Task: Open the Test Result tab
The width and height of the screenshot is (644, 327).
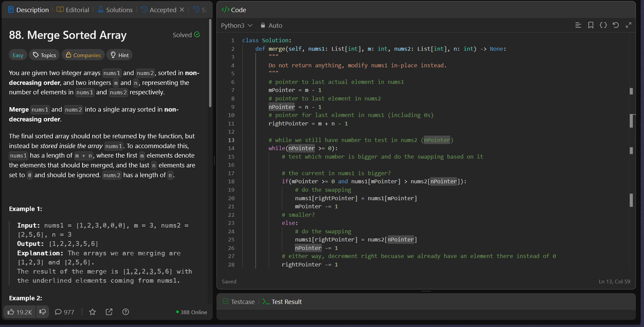Action: click(x=282, y=302)
